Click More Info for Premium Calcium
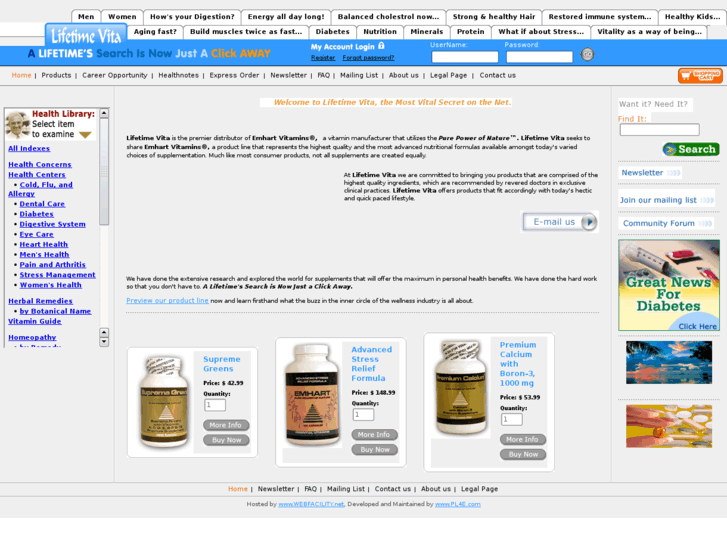The height and width of the screenshot is (545, 727). (x=523, y=439)
